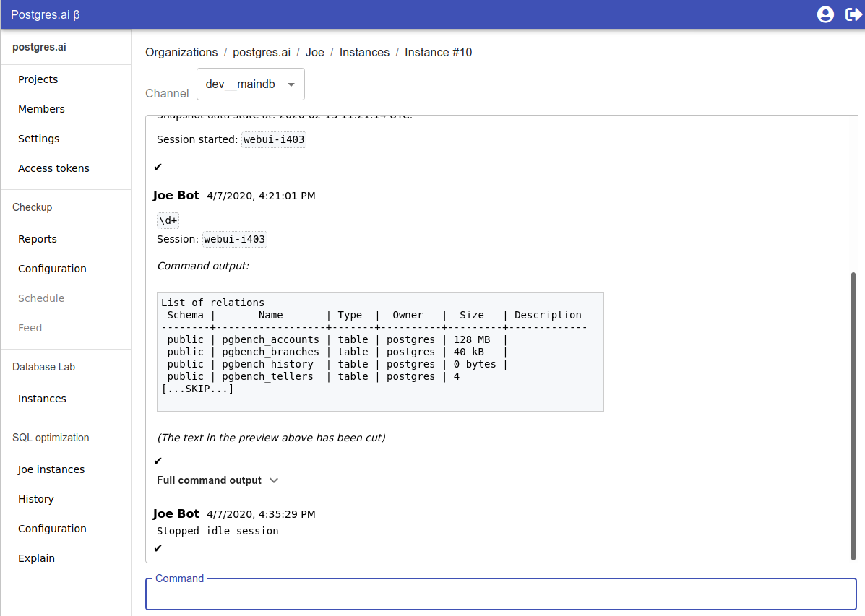Go to Joe instances
This screenshot has width=865, height=616.
click(51, 469)
